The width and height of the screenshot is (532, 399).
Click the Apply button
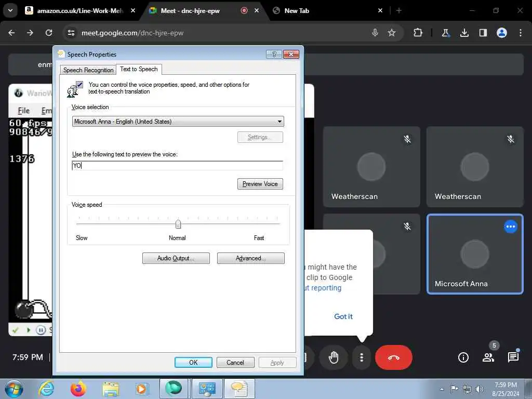point(277,362)
